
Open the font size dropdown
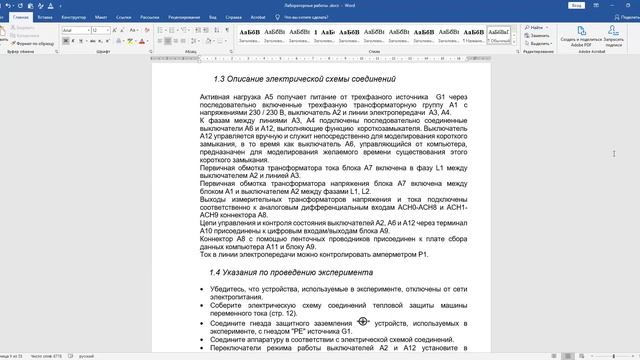pyautogui.click(x=108, y=30)
